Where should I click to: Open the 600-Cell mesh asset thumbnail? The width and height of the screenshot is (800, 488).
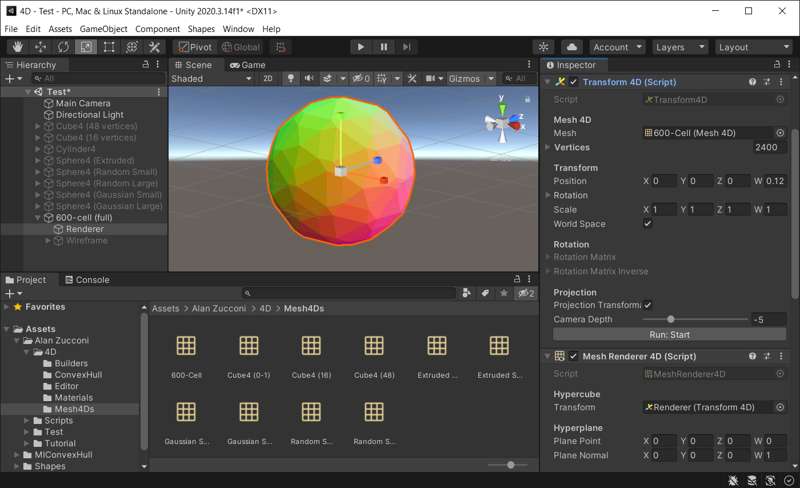point(186,346)
